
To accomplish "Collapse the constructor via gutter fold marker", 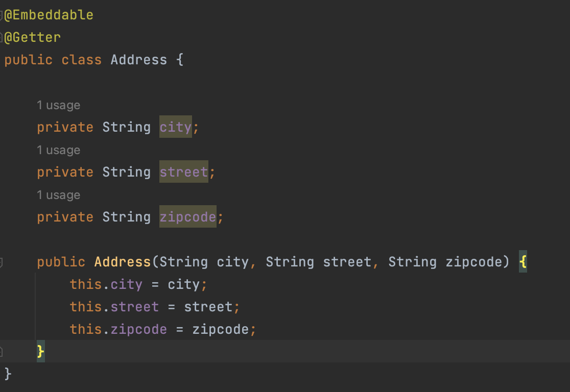I will (x=1, y=262).
